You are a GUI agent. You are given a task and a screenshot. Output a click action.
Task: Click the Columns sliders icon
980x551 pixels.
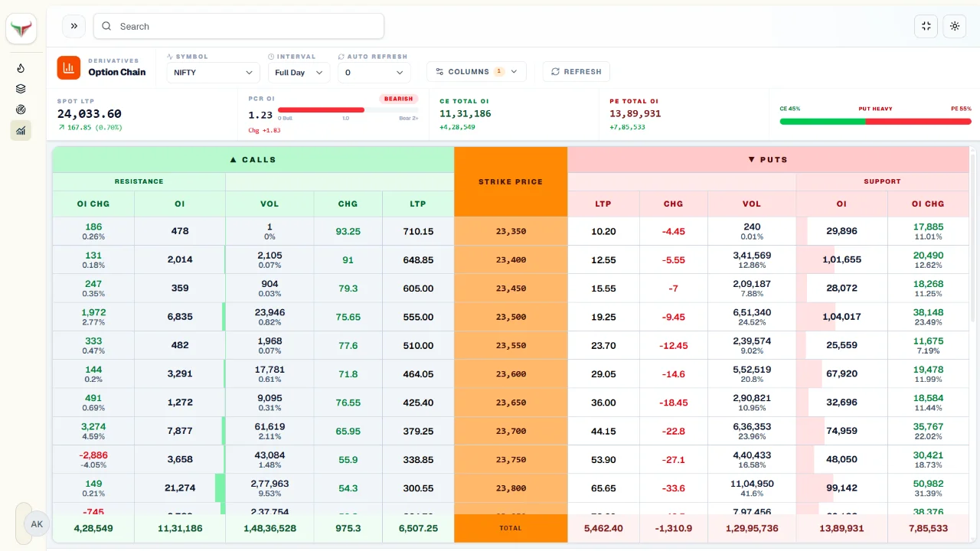[439, 72]
